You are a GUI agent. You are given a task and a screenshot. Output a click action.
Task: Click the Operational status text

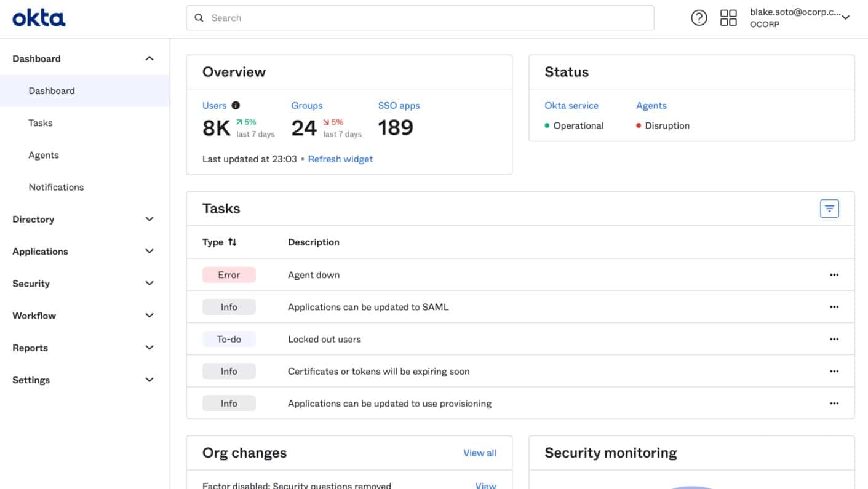[578, 125]
